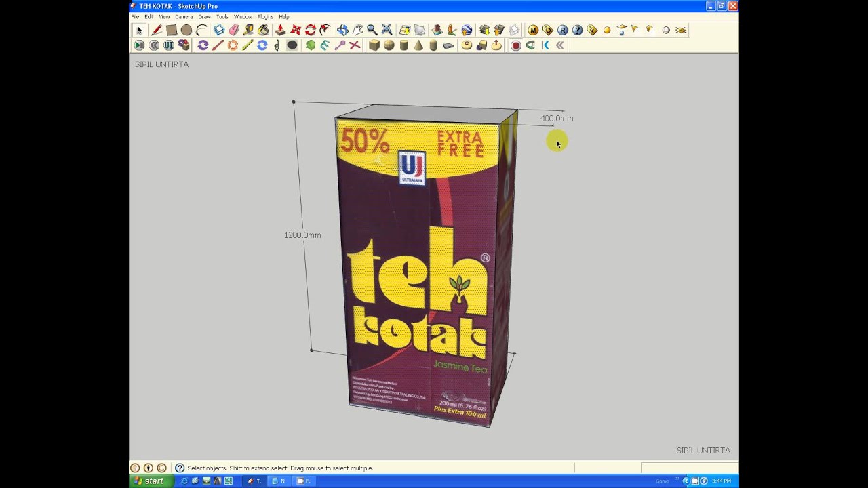Click the Get Models icon
This screenshot has width=868, height=488.
(x=484, y=30)
